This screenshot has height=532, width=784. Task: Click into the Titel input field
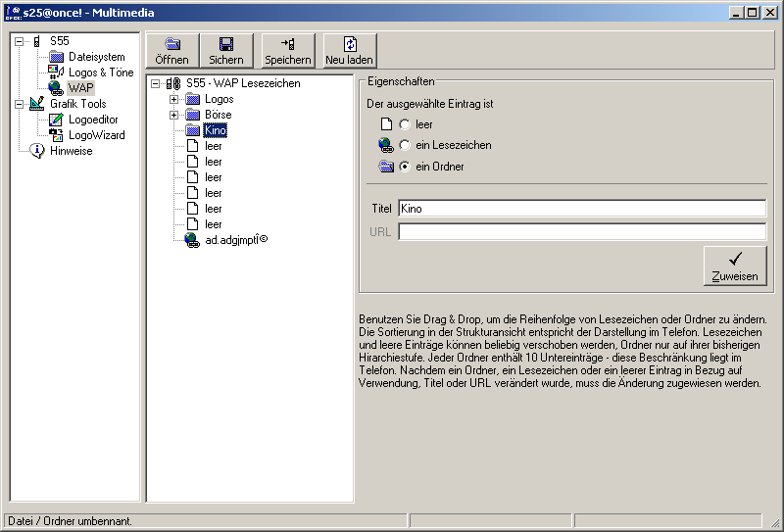click(582, 209)
